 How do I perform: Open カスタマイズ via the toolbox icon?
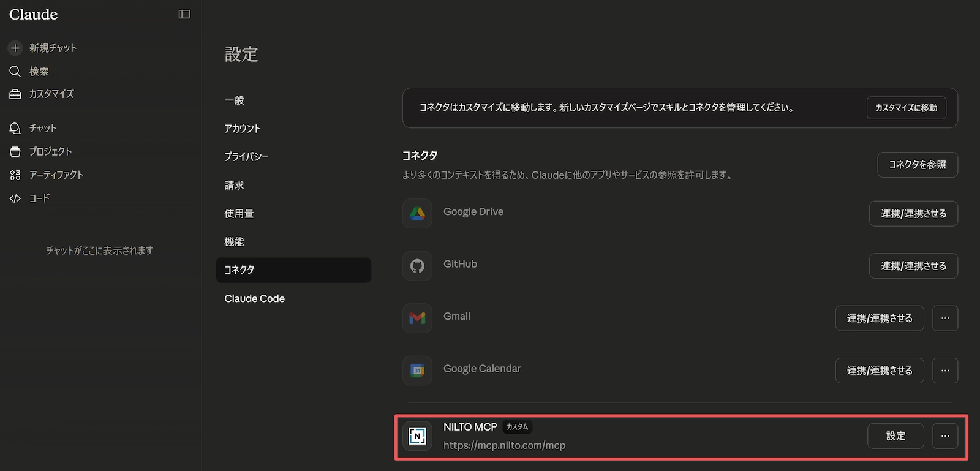[x=15, y=94]
